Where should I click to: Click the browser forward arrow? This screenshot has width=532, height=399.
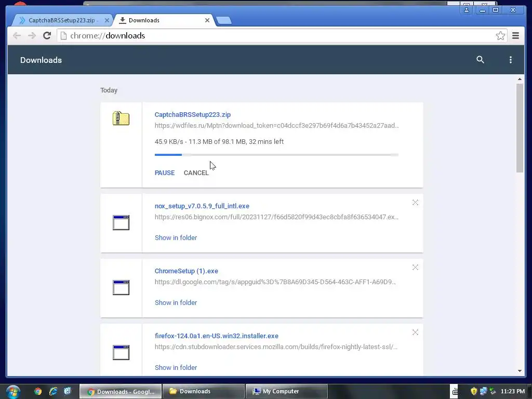[x=32, y=36]
